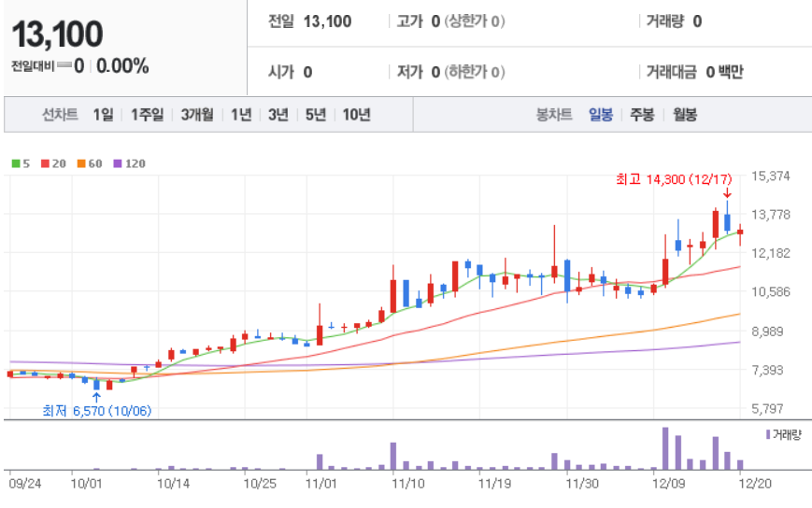Click the 거래량 volume label at top

coord(665,21)
